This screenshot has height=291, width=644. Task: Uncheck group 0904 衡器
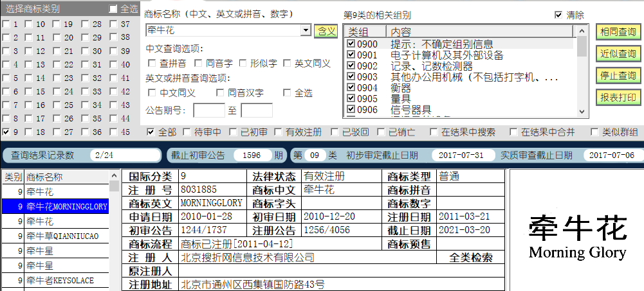point(351,87)
